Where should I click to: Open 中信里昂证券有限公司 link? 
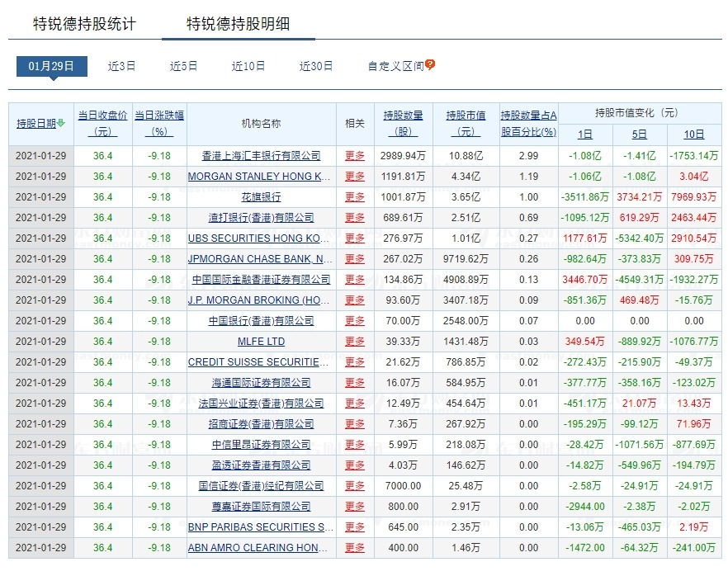pyautogui.click(x=261, y=445)
